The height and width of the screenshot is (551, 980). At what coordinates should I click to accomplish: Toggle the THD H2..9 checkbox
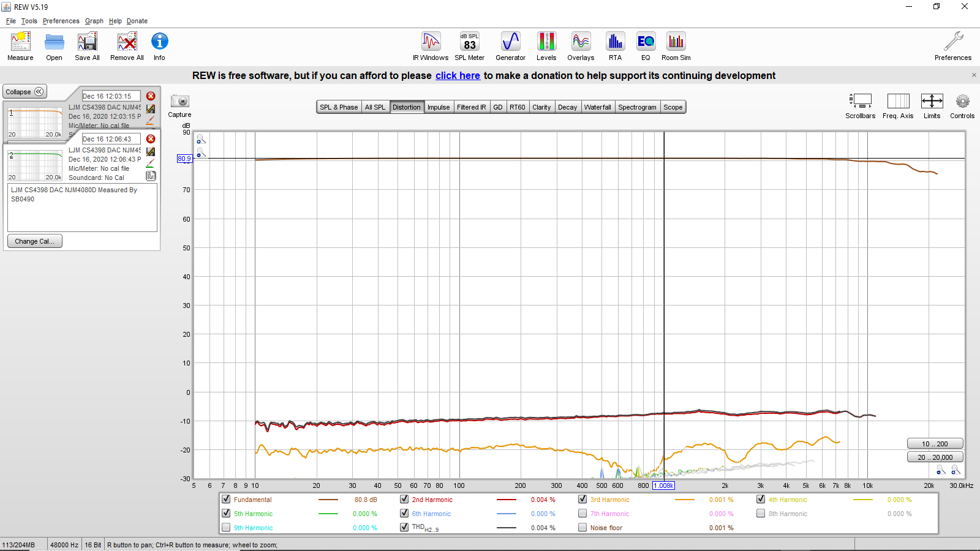(404, 527)
